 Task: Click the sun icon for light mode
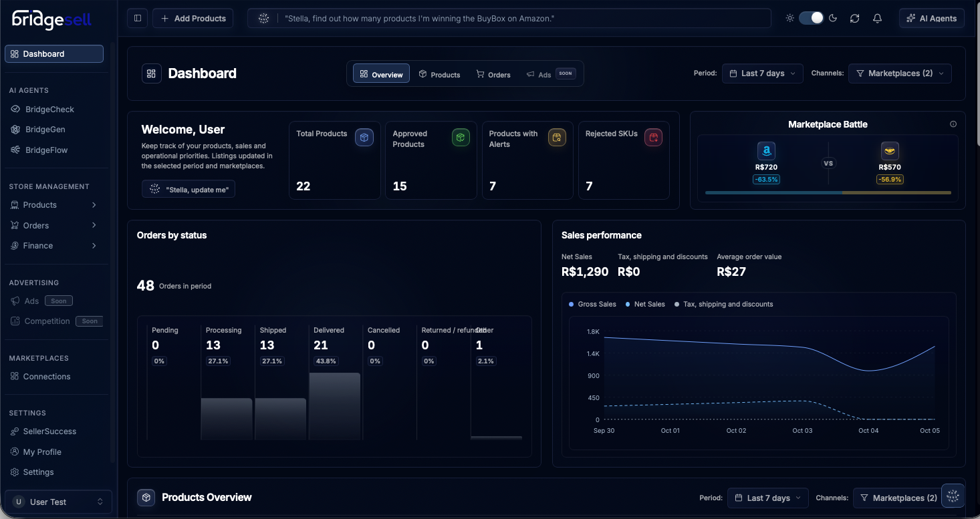[790, 18]
